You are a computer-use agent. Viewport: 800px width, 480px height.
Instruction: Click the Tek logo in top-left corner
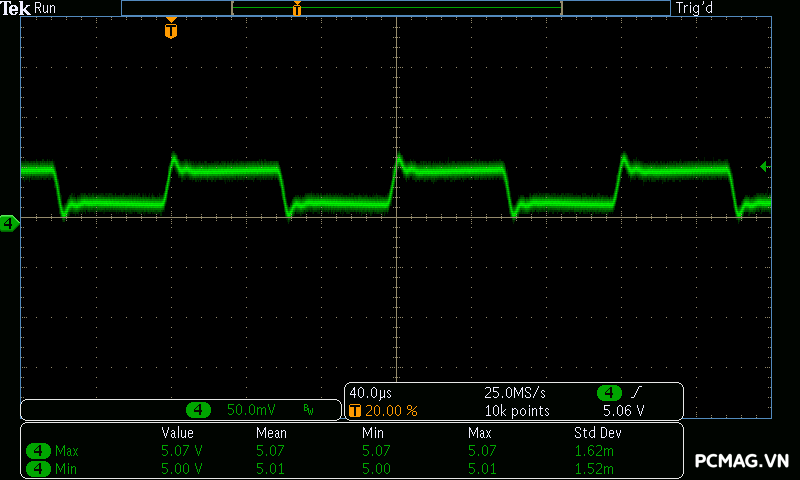click(17, 8)
